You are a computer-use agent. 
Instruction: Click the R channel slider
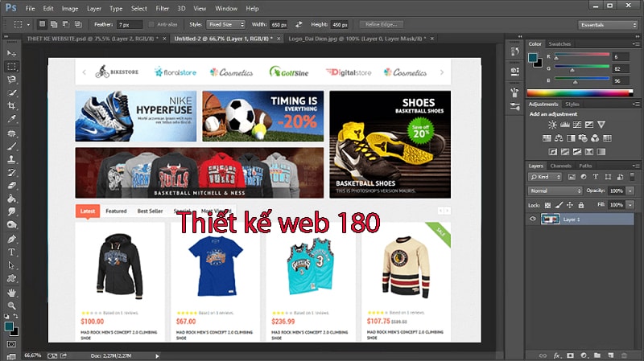tap(582, 55)
